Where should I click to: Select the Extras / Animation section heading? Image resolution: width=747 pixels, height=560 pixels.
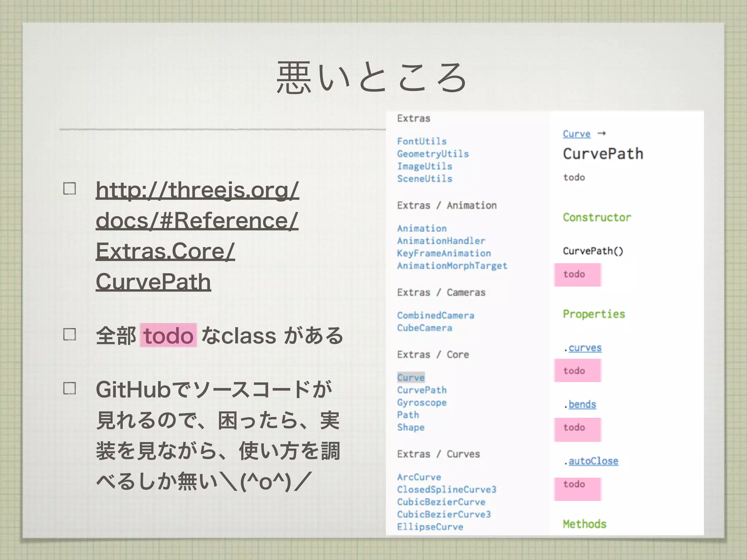(x=447, y=206)
